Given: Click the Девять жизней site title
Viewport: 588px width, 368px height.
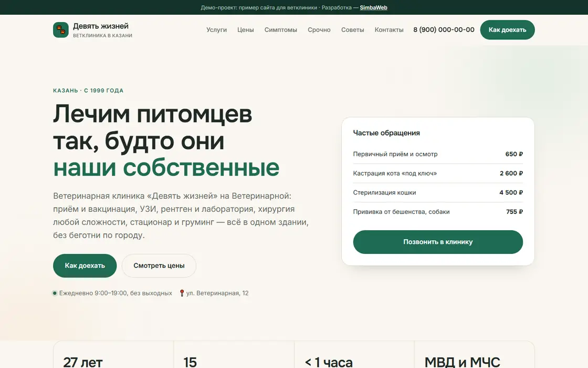Looking at the screenshot, I should point(100,26).
